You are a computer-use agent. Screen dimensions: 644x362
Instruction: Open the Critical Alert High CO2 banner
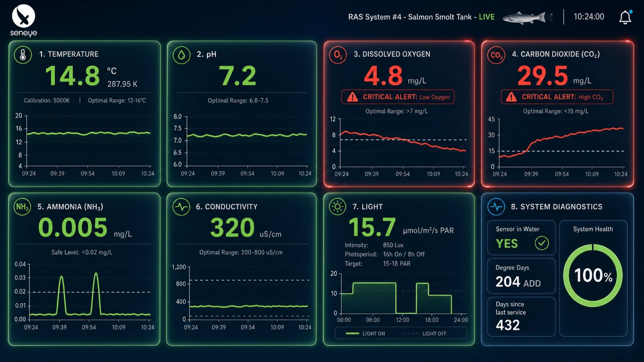click(557, 97)
